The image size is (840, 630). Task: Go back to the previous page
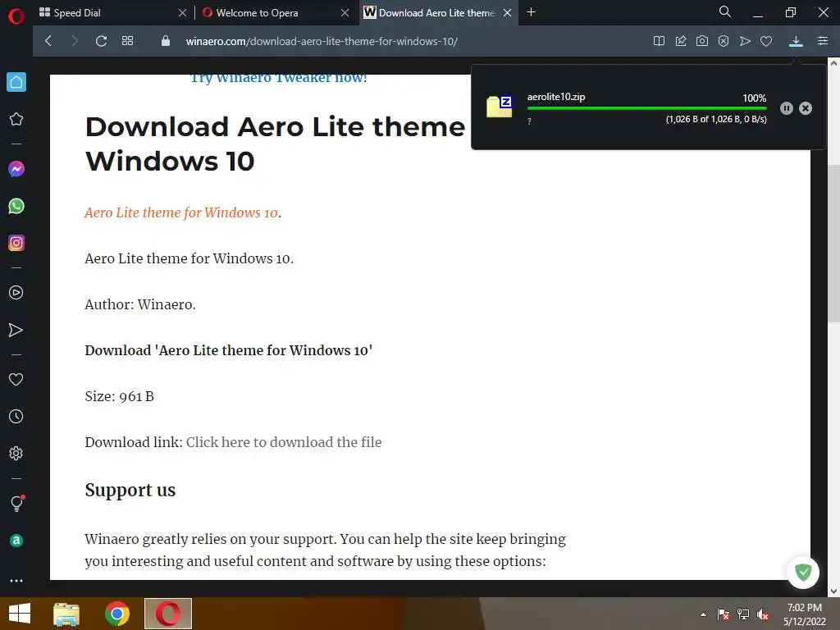click(x=48, y=41)
